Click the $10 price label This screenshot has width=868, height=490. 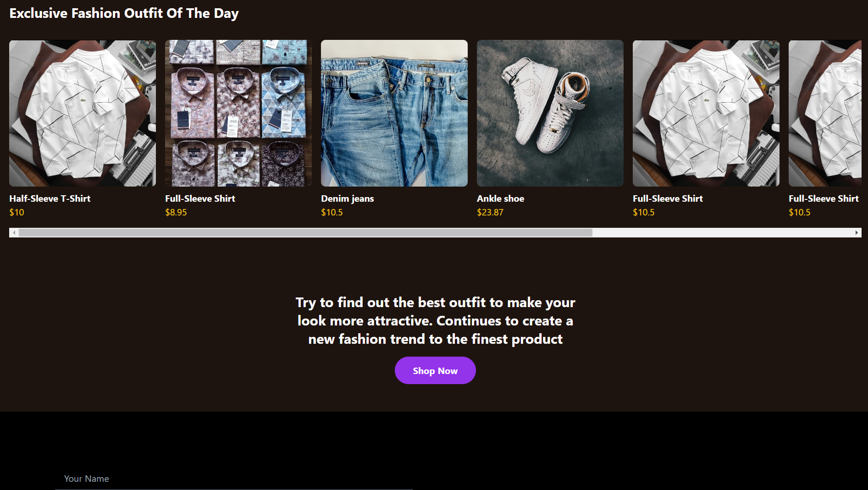tap(17, 212)
